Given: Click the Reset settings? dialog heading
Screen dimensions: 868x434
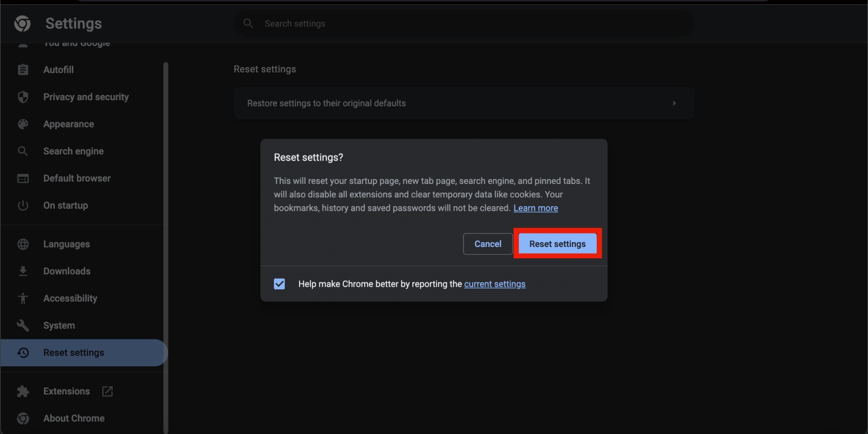Looking at the screenshot, I should [x=308, y=158].
